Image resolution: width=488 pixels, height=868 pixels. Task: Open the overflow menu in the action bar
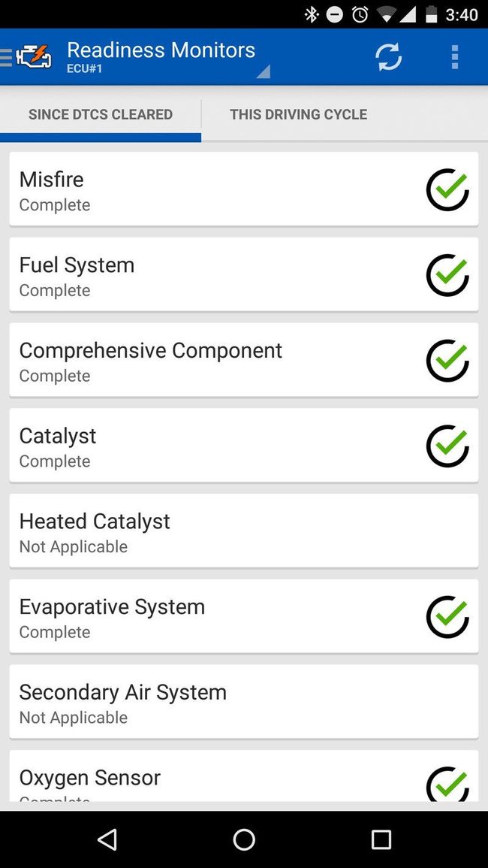point(455,56)
